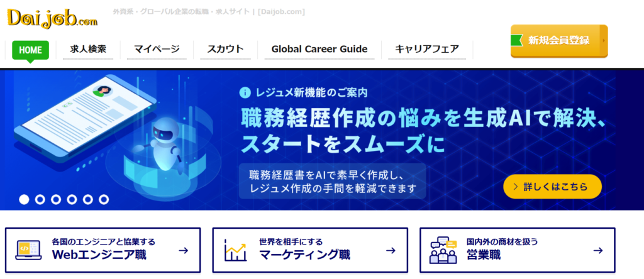The image size is (644, 279).
Task: Open the マイページ menu item
Action: tap(157, 49)
